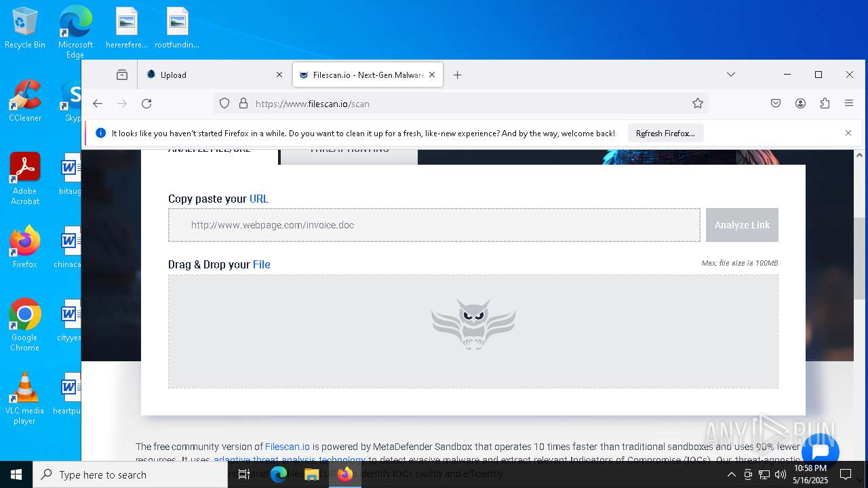Click the filescan.io address bar
868x488 pixels.
coord(461,104)
